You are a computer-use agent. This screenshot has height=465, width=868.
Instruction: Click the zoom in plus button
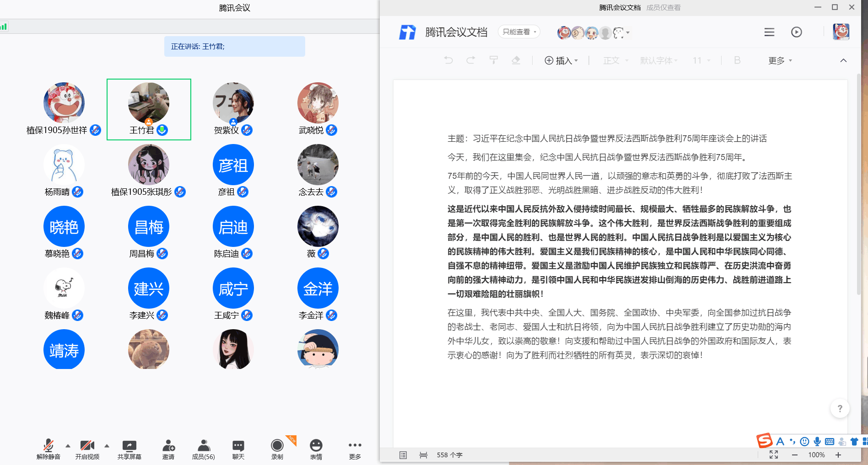point(838,454)
